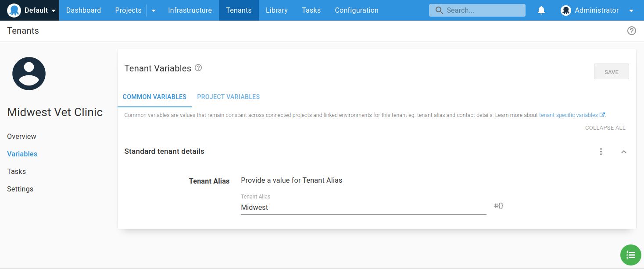
Task: Click the Octopus logo in top bar
Action: point(14,10)
